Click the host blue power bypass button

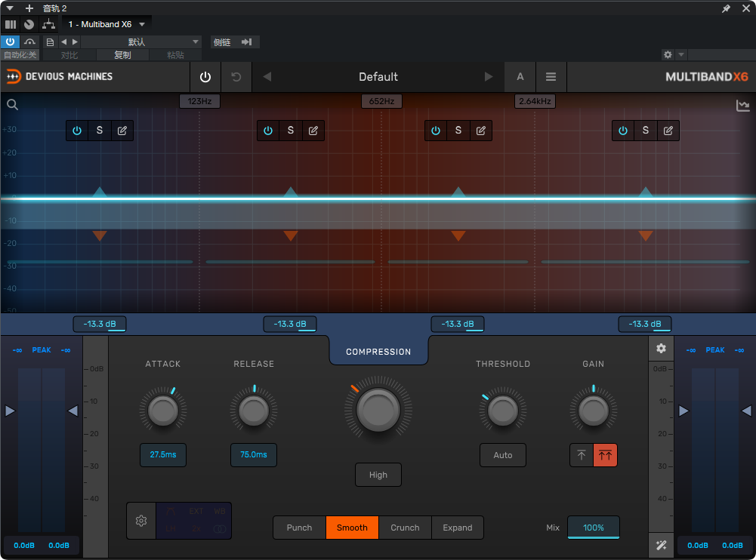pyautogui.click(x=10, y=42)
